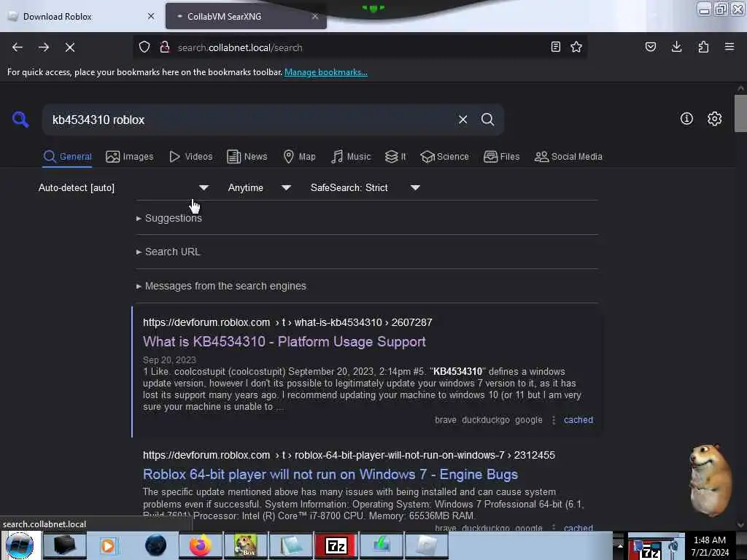Open more options dots for first result

coord(553,420)
